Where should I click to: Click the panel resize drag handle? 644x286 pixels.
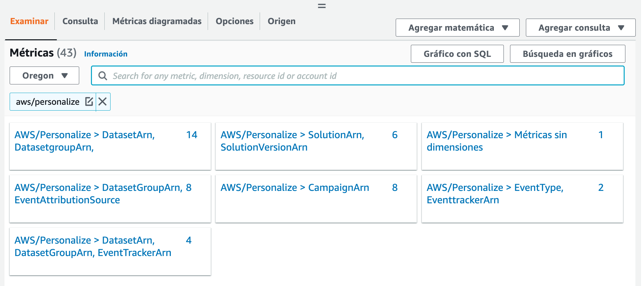pyautogui.click(x=322, y=6)
